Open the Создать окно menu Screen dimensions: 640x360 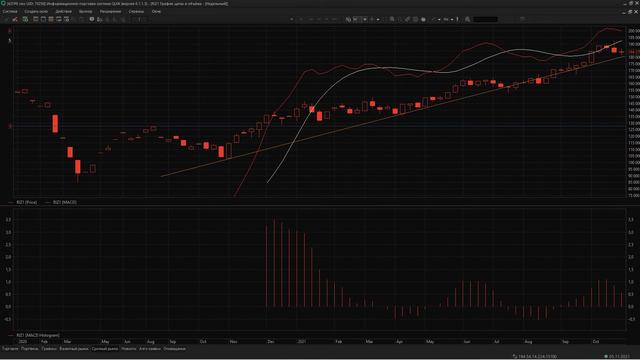[36, 11]
